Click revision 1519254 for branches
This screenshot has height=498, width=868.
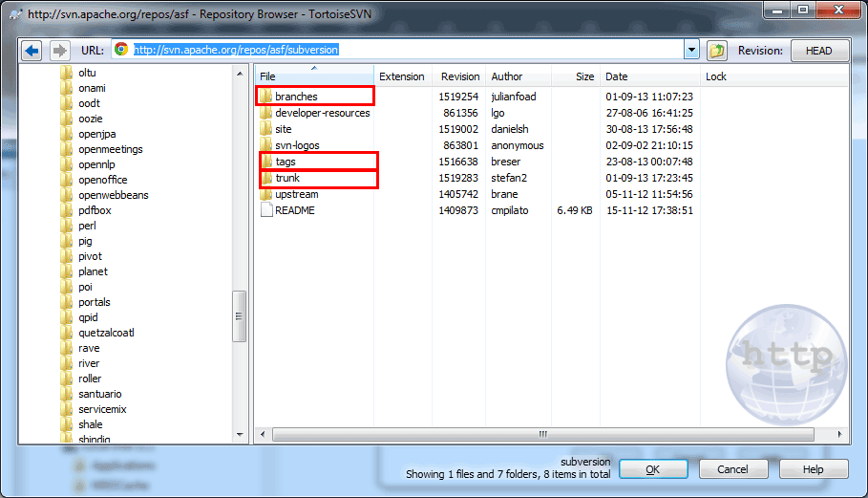[x=458, y=97]
